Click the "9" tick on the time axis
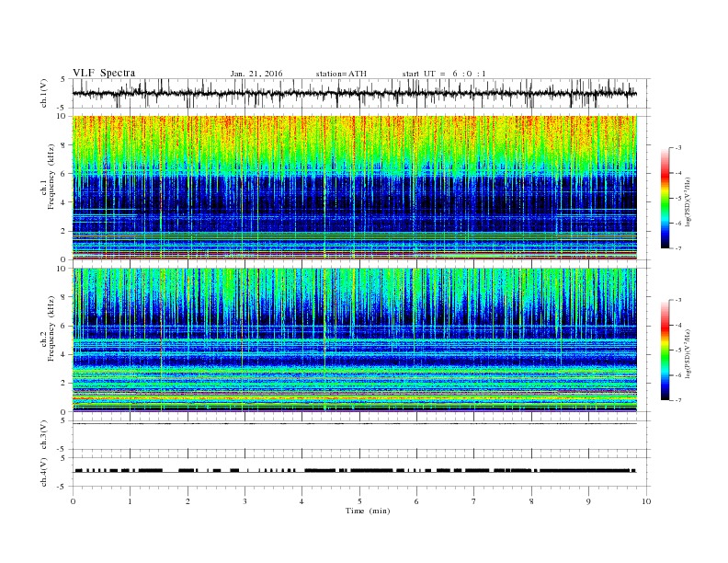Image resolution: width=728 pixels, height=563 pixels. pyautogui.click(x=588, y=501)
